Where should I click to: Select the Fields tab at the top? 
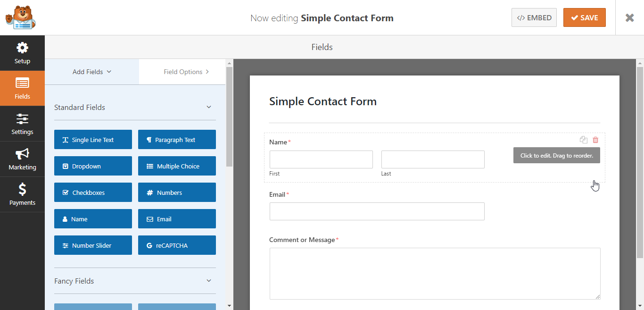(322, 47)
